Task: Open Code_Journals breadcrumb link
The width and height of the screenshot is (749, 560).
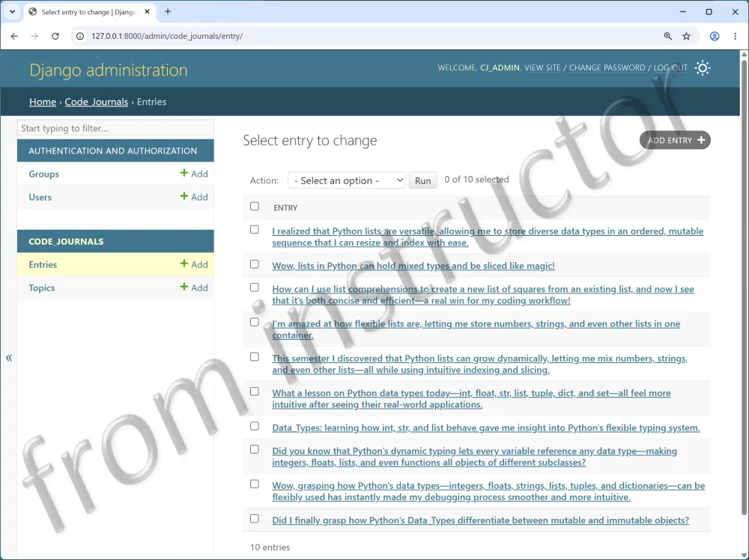Action: [x=97, y=102]
